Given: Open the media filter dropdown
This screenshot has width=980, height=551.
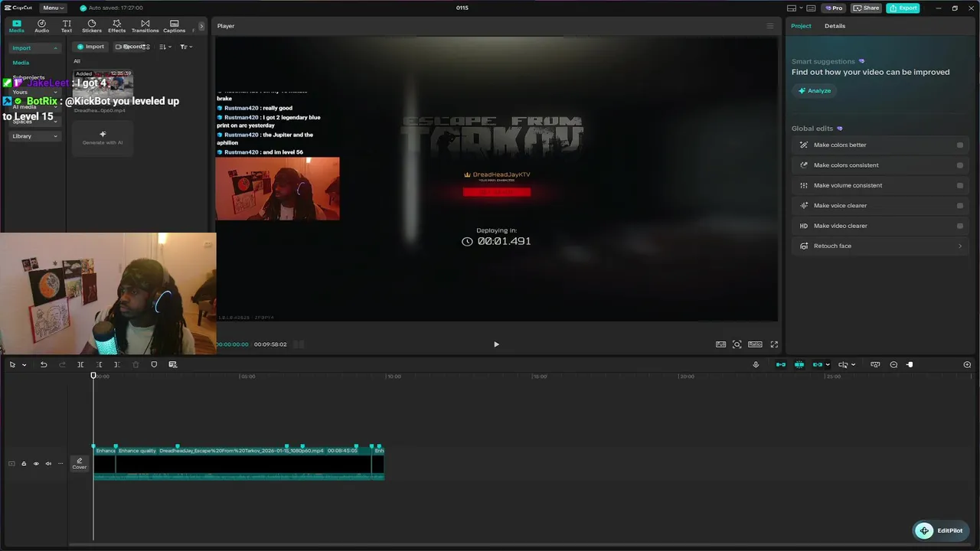Looking at the screenshot, I should point(186,47).
